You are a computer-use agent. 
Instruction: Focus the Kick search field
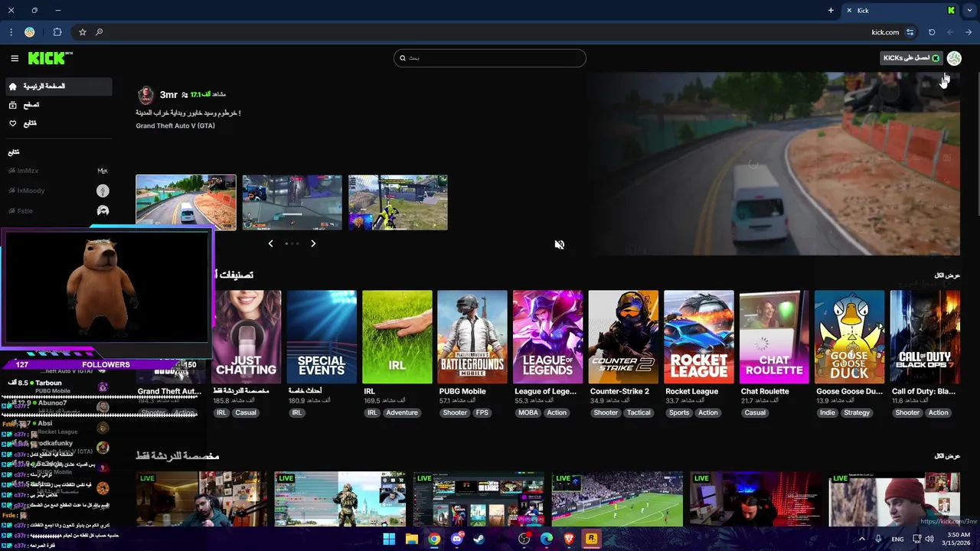(x=490, y=58)
